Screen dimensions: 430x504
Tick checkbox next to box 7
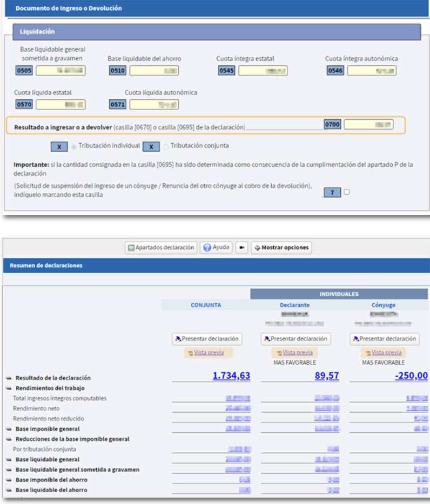click(347, 192)
